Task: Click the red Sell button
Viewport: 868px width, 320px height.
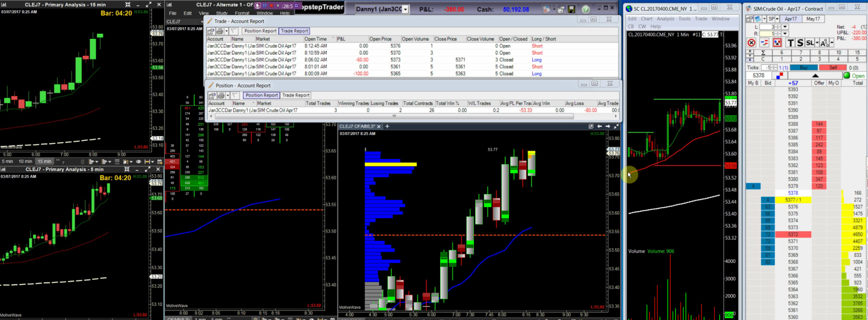Action: click(833, 68)
